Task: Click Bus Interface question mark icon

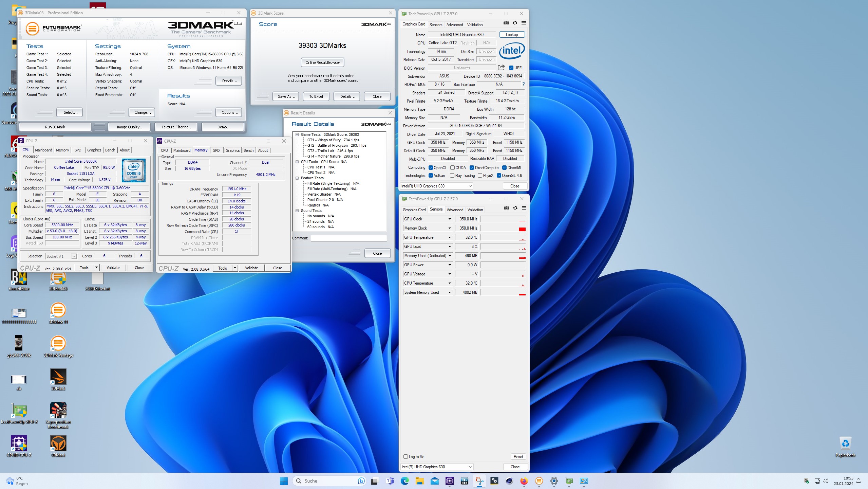Action: click(523, 84)
